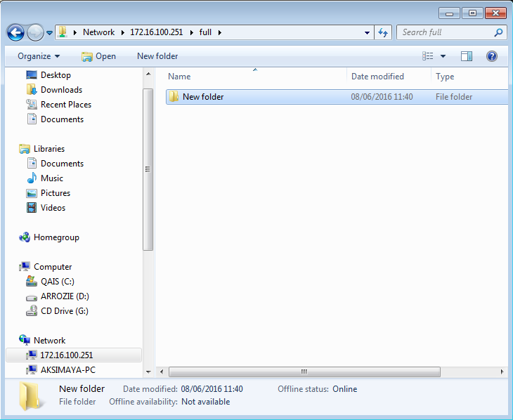Expand the arrow after 'full' breadcrumb

pyautogui.click(x=219, y=32)
